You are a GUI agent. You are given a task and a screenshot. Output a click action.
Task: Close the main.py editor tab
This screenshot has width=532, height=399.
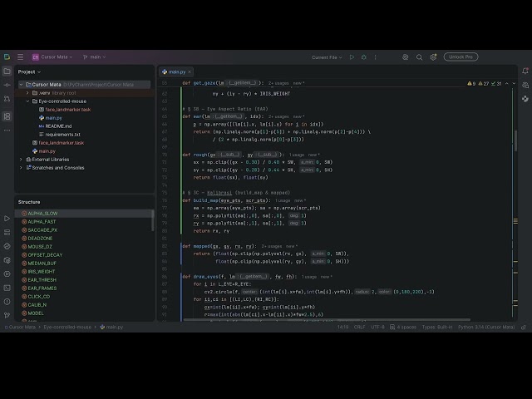pyautogui.click(x=190, y=72)
